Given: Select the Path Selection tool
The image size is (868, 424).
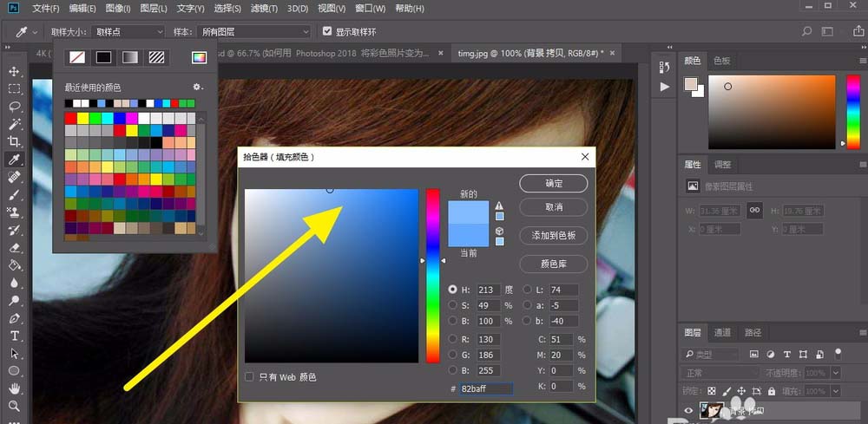Looking at the screenshot, I should (x=15, y=354).
